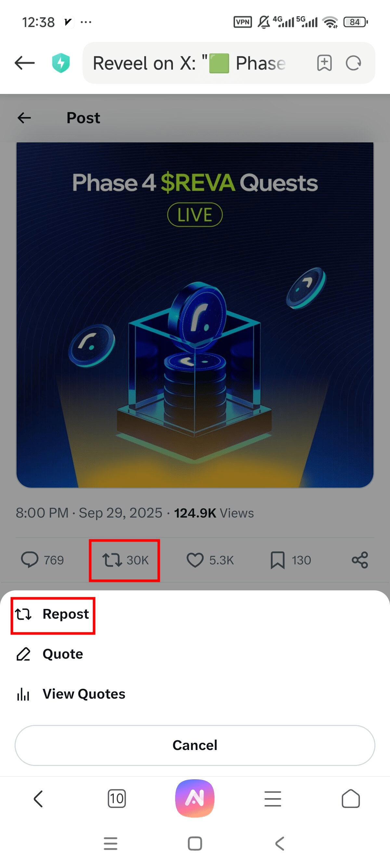
Task: Launch the AI assistant gradient button
Action: point(195,798)
